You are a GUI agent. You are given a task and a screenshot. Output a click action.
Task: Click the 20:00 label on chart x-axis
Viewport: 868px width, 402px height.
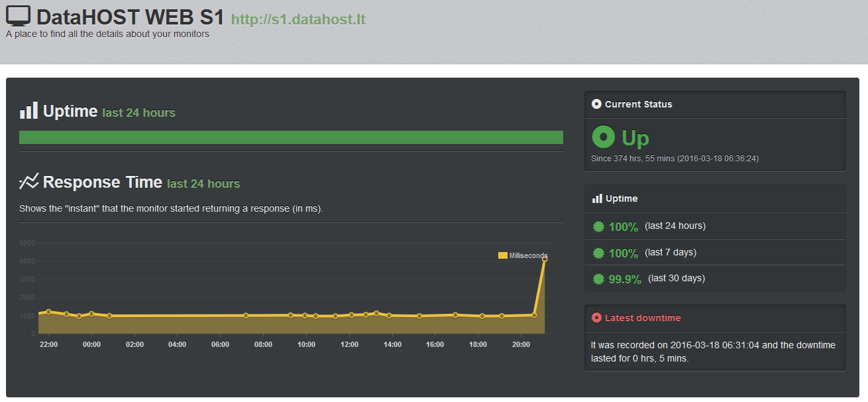tap(521, 344)
